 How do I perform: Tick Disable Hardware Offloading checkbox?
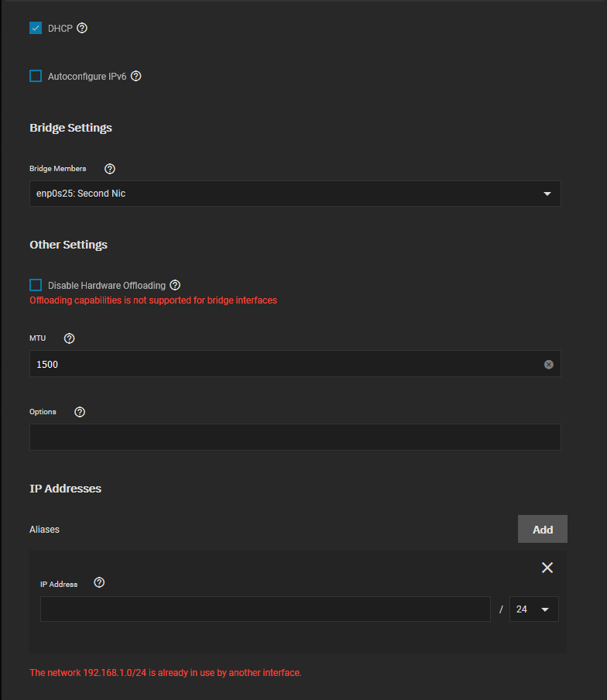tap(36, 285)
